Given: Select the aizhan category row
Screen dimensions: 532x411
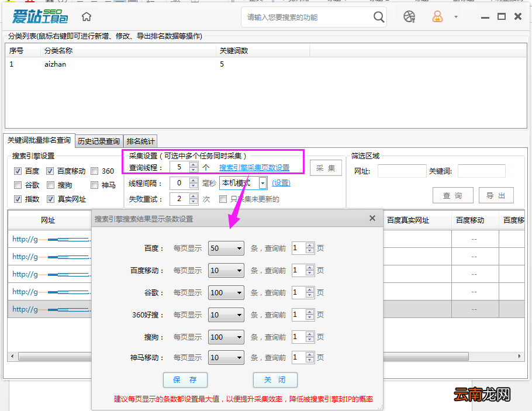Looking at the screenshot, I should point(265,64).
